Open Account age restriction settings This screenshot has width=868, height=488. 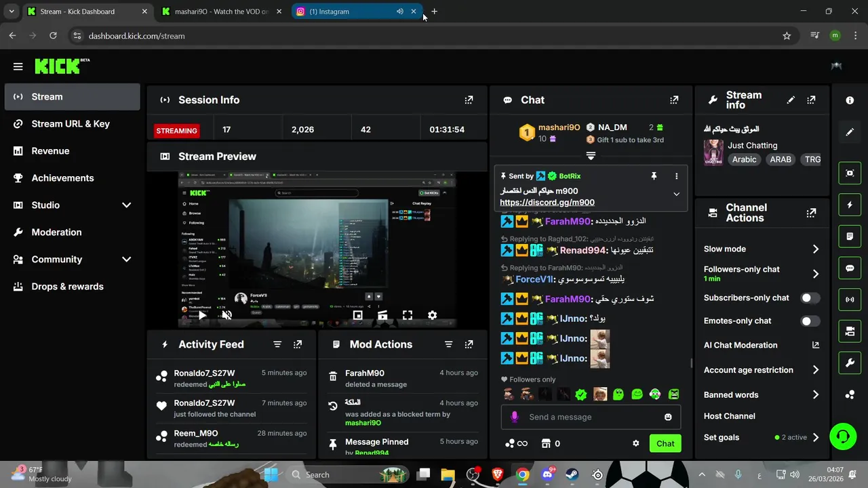coord(762,370)
